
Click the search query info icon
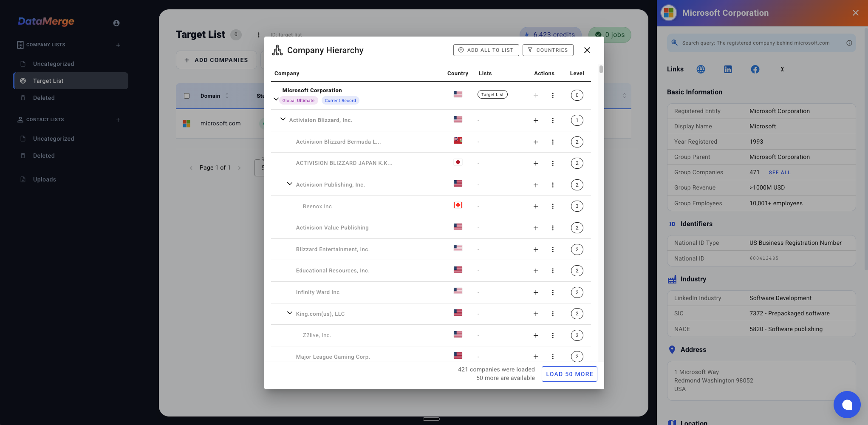pyautogui.click(x=849, y=43)
